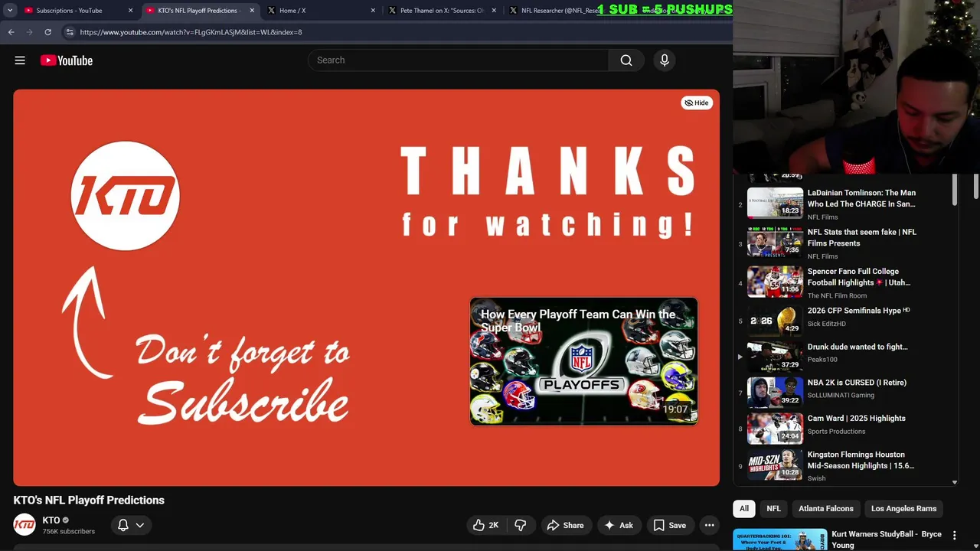Toggle notification bell for KTO channel

[x=123, y=525]
